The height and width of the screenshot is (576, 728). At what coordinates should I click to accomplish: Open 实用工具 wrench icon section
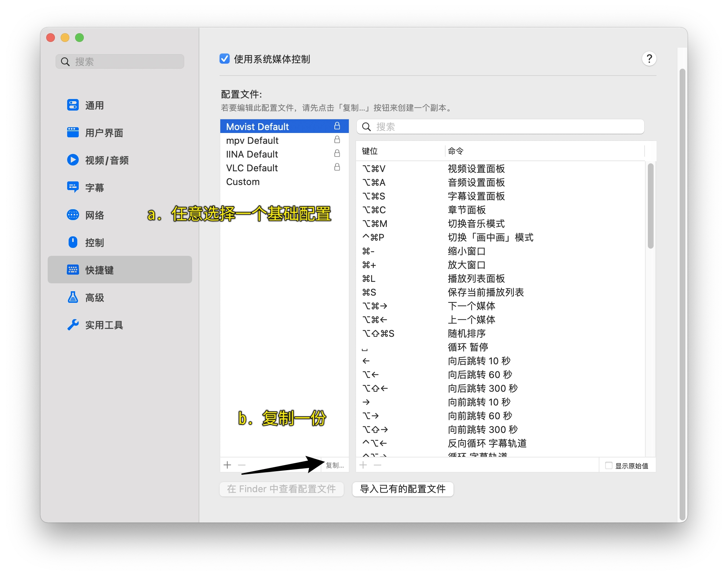pyautogui.click(x=73, y=325)
